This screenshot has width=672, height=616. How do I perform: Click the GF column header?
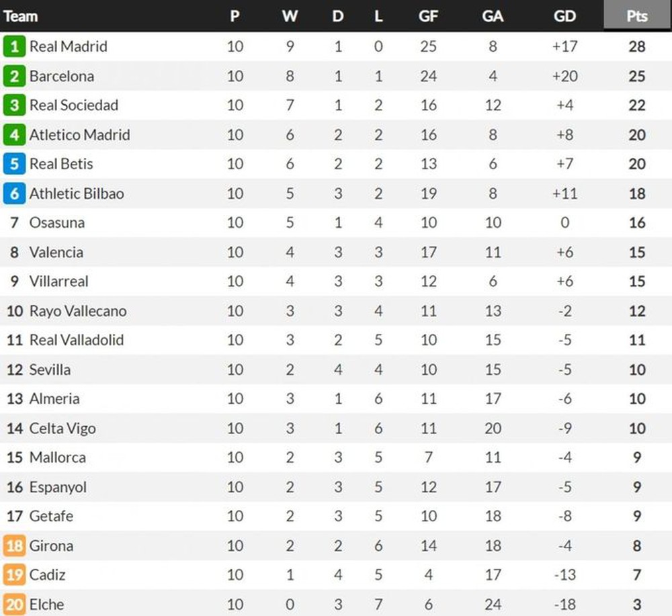coord(428,16)
